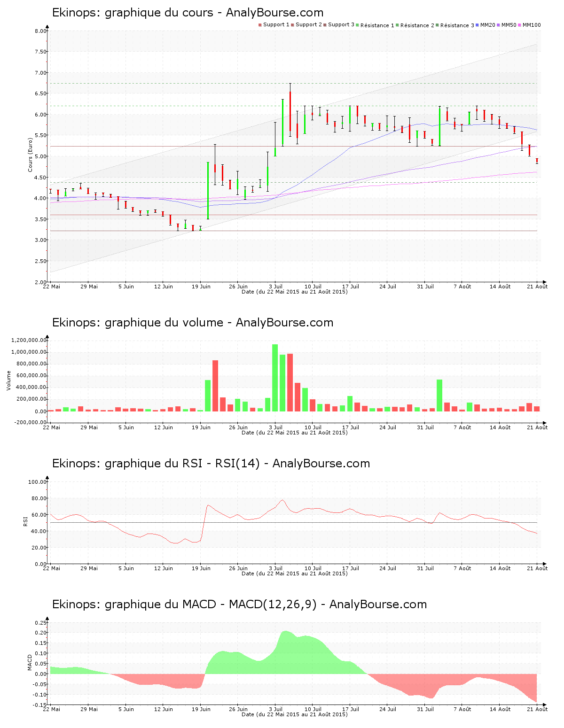The width and height of the screenshot is (564, 728).
Task: Click the 'MACD' y-axis label
Action: tap(30, 662)
